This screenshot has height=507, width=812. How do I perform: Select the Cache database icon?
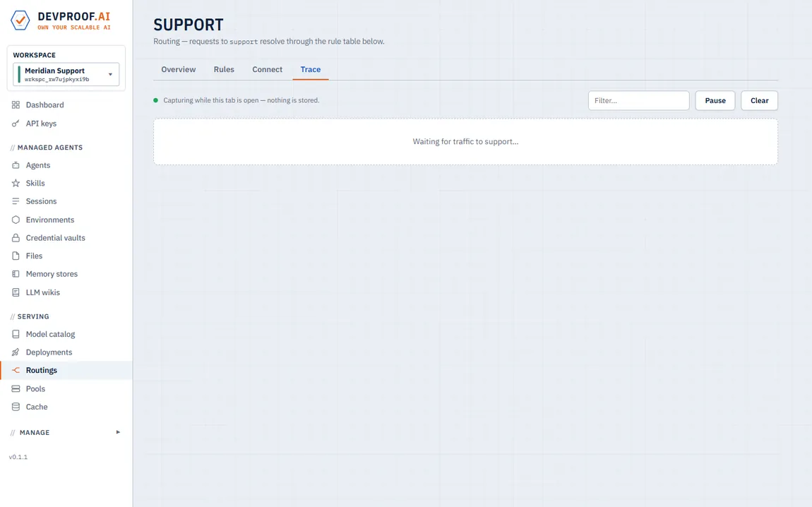point(16,407)
